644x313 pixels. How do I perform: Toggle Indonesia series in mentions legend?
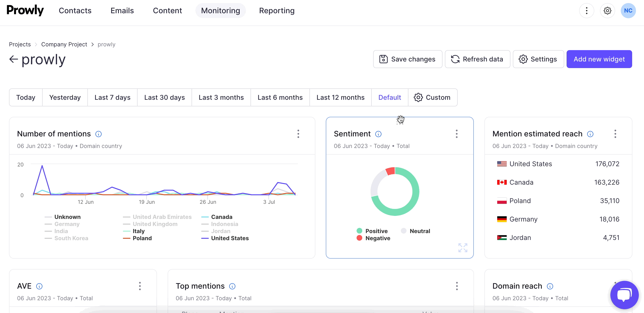click(220, 224)
